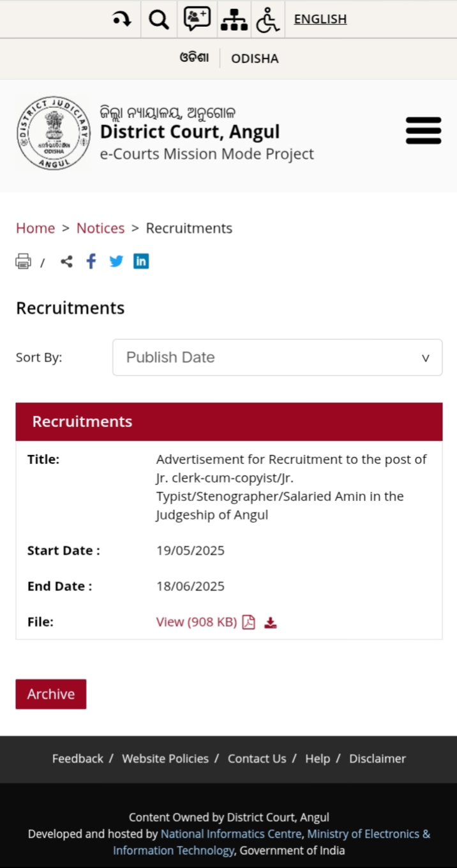Click the skip to main content arrow icon
This screenshot has width=457, height=868.
point(122,19)
